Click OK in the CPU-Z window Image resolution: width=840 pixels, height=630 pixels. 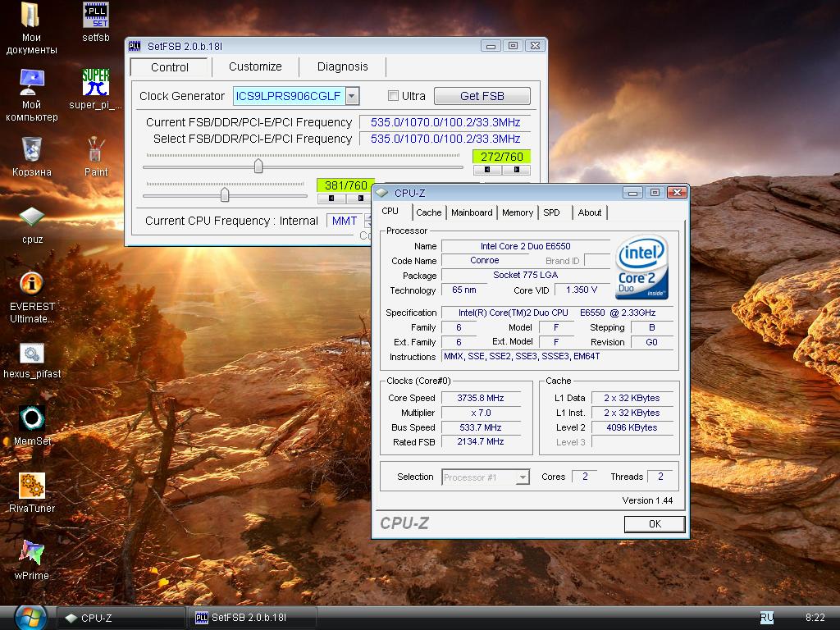click(x=655, y=524)
